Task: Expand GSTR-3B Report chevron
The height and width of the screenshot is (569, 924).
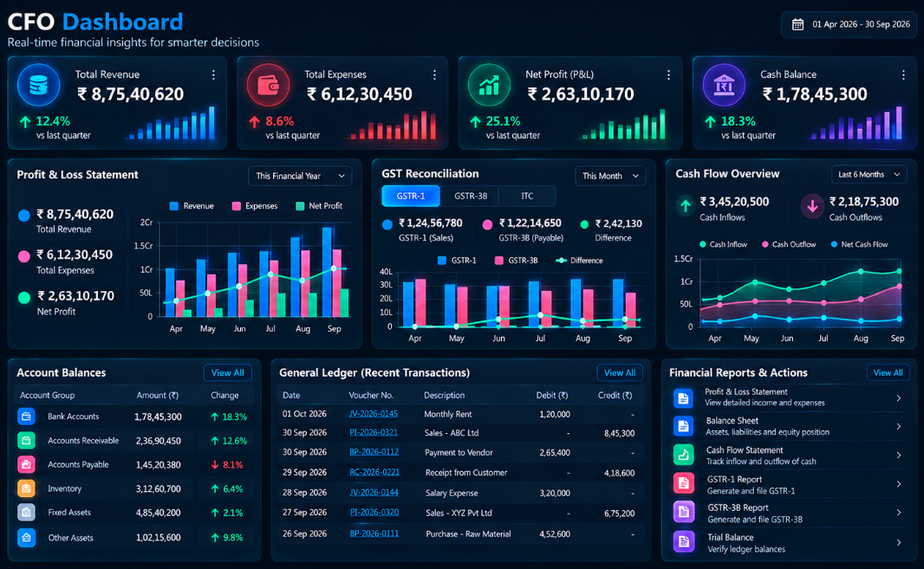Action: coord(899,513)
